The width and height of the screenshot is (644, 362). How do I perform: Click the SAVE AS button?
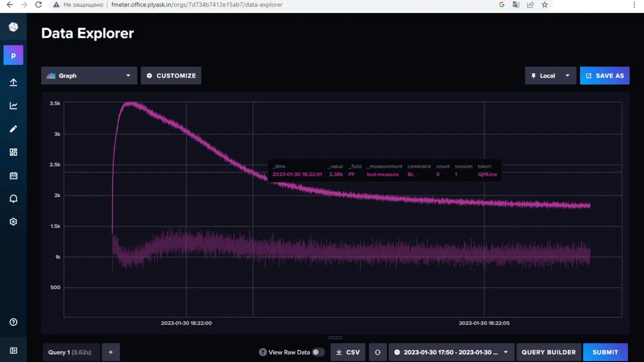605,75
